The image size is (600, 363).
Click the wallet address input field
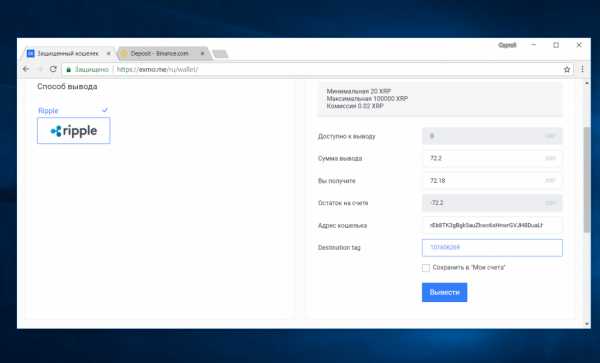[492, 225]
